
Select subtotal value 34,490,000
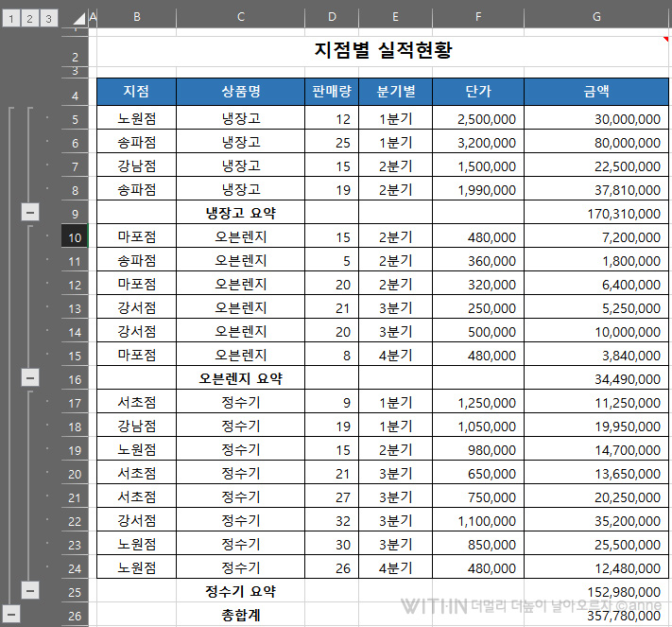point(596,378)
